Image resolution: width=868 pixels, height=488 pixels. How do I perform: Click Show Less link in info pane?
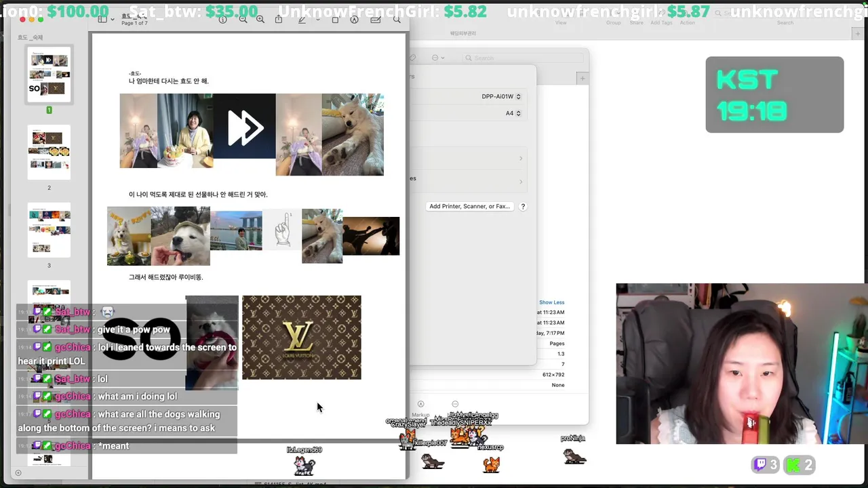551,302
